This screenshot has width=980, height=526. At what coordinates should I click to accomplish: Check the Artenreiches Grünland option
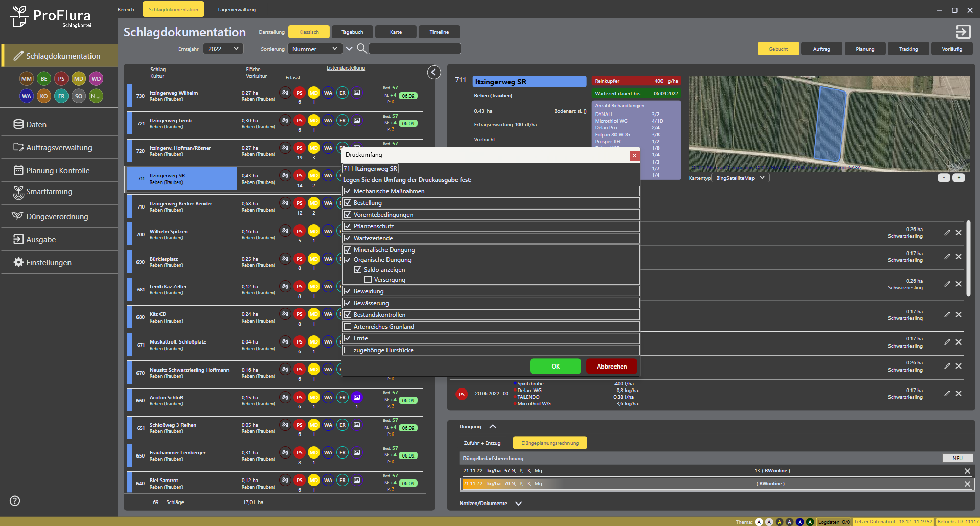(x=348, y=327)
